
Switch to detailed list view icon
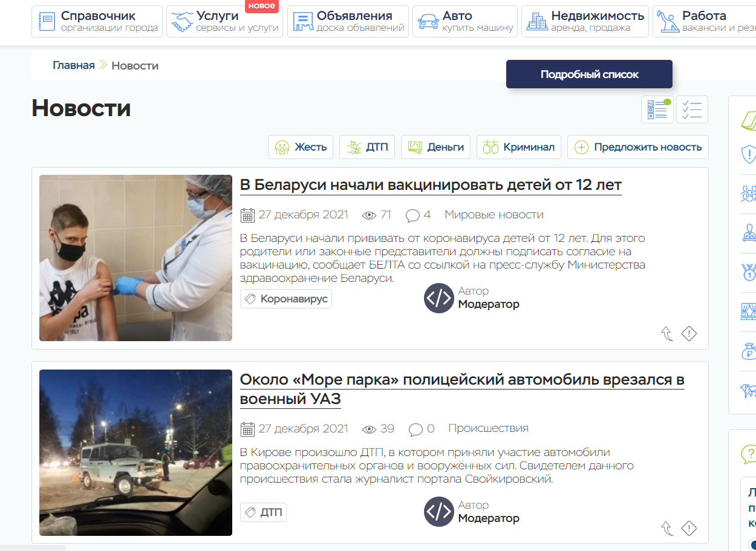point(657,109)
